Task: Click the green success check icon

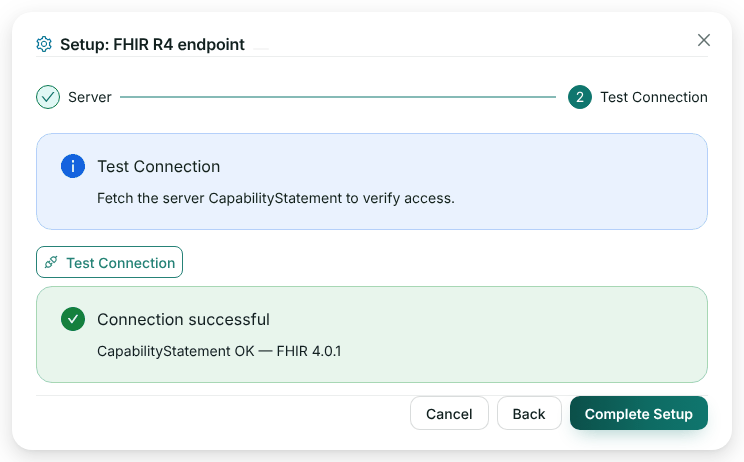Action: click(x=73, y=319)
